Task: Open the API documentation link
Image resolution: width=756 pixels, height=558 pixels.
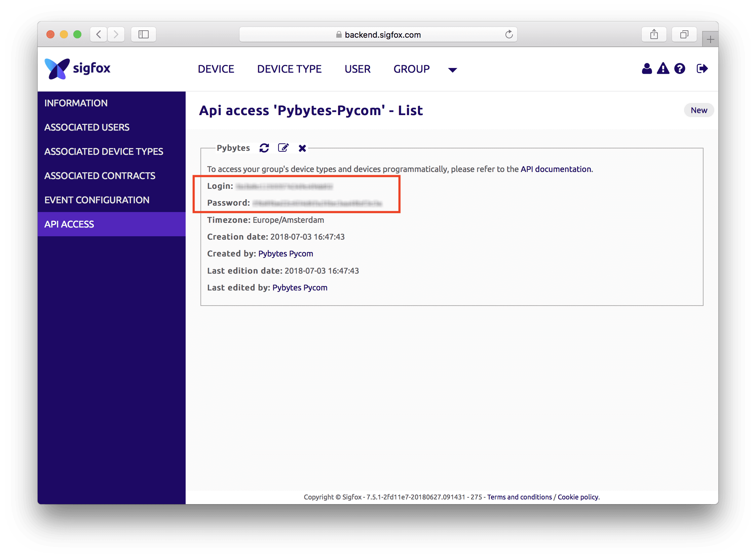Action: point(556,169)
